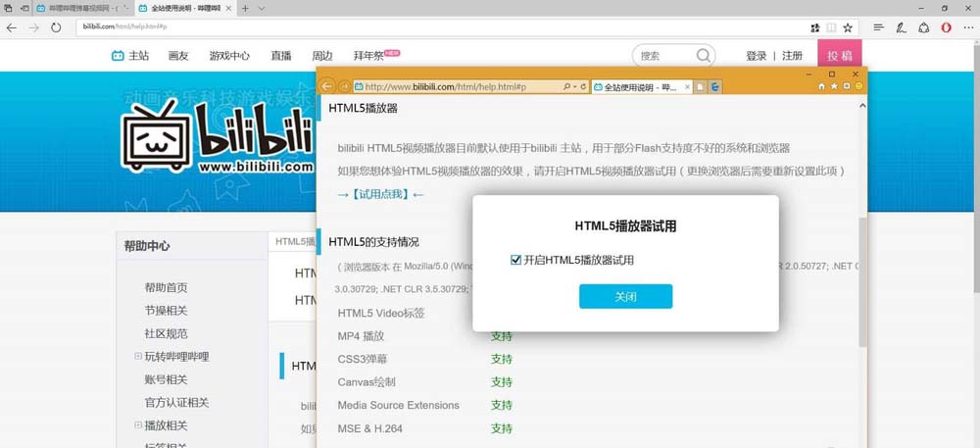The width and height of the screenshot is (980, 448).
Task: Click the Edge share icon
Action: pos(923,27)
